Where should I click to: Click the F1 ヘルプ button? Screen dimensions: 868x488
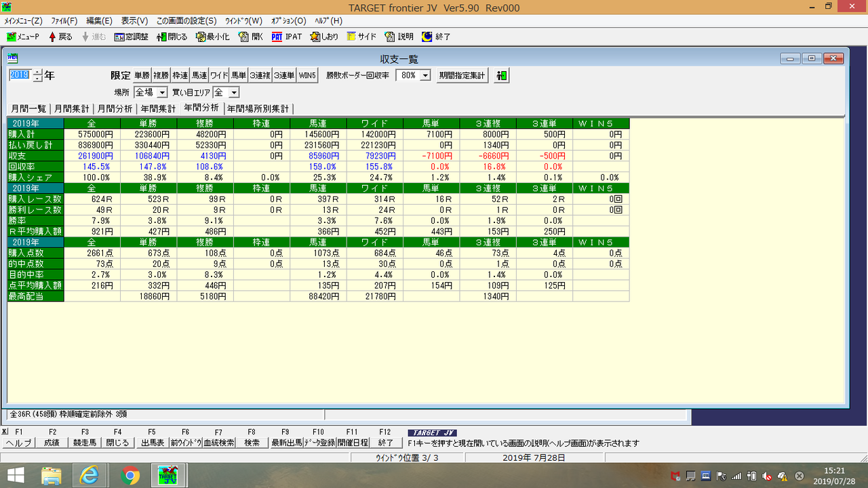(x=18, y=443)
